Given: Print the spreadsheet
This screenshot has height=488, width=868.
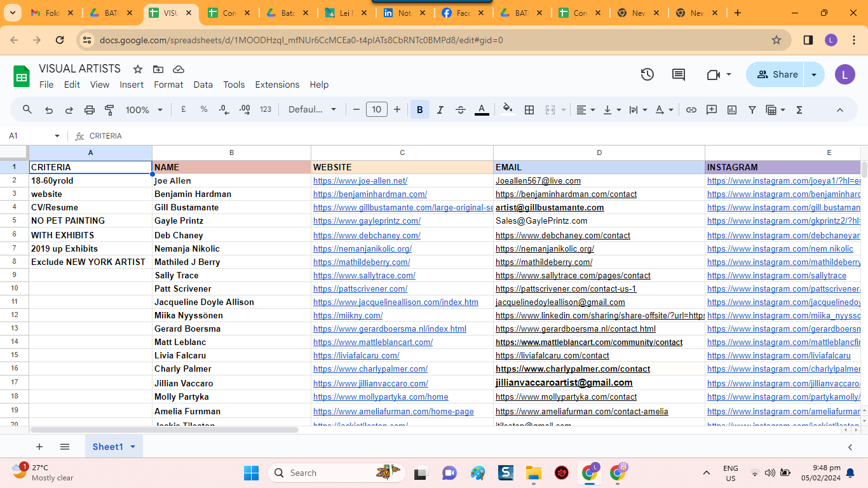Looking at the screenshot, I should (90, 110).
